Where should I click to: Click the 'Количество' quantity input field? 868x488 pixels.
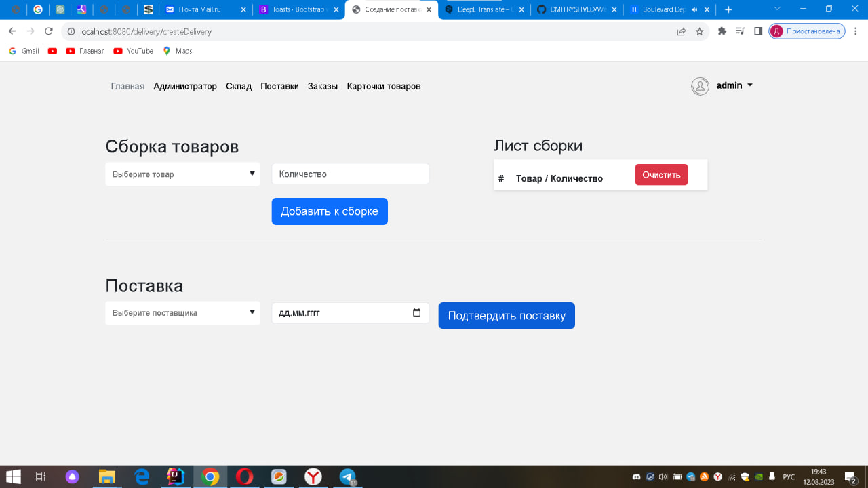[350, 174]
